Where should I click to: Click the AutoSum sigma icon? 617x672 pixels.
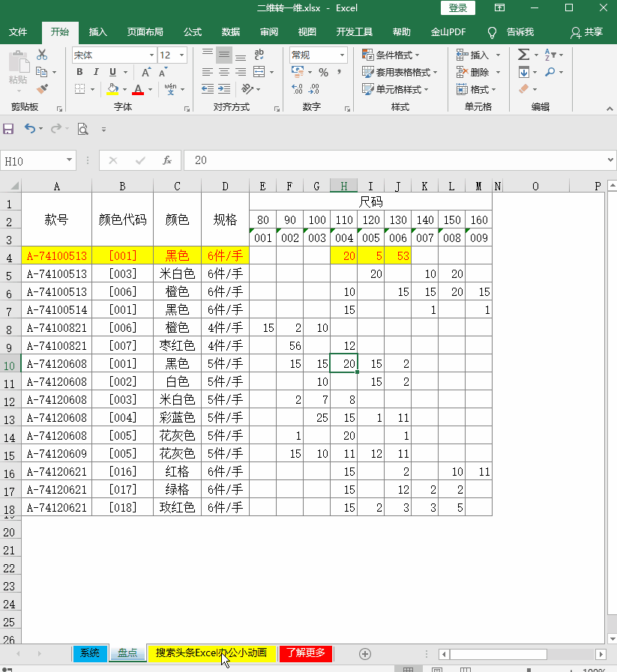pyautogui.click(x=523, y=55)
